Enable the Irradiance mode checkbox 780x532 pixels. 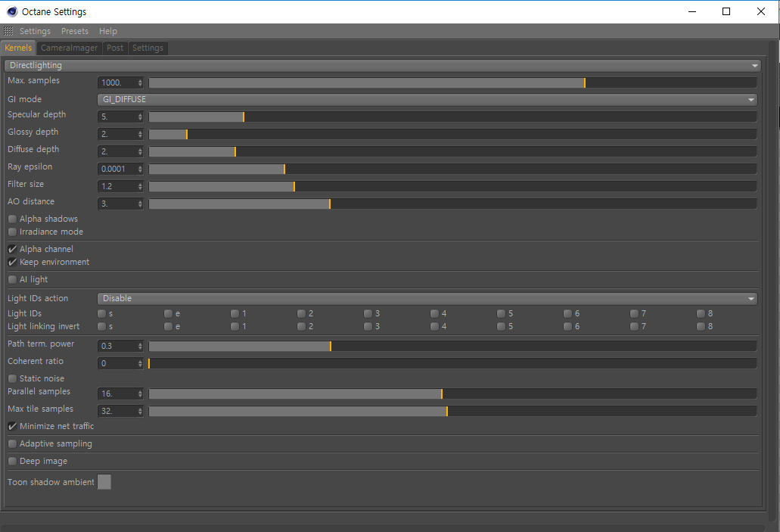tap(12, 232)
